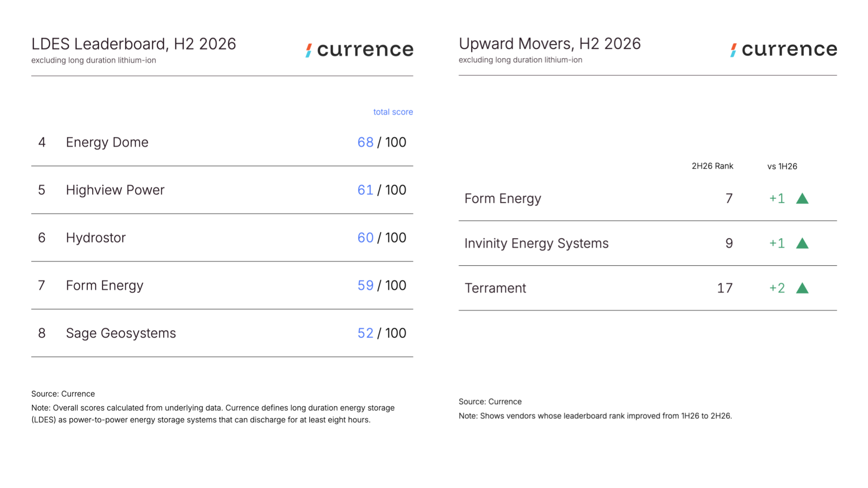Image resolution: width=868 pixels, height=488 pixels.
Task: Select the Highview Power leaderboard entry
Action: 222,190
